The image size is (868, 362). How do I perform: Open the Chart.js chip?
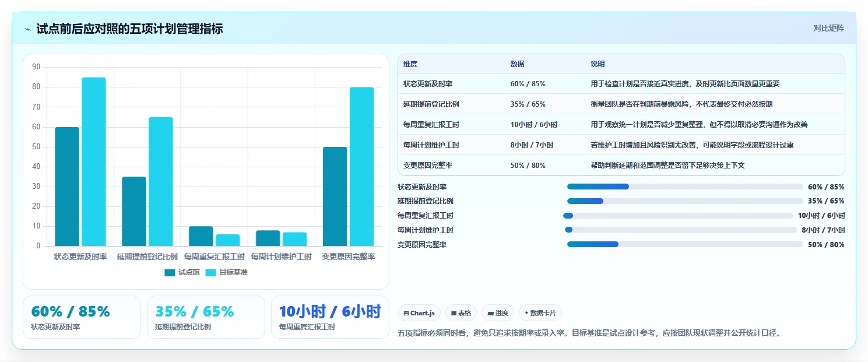pos(419,313)
